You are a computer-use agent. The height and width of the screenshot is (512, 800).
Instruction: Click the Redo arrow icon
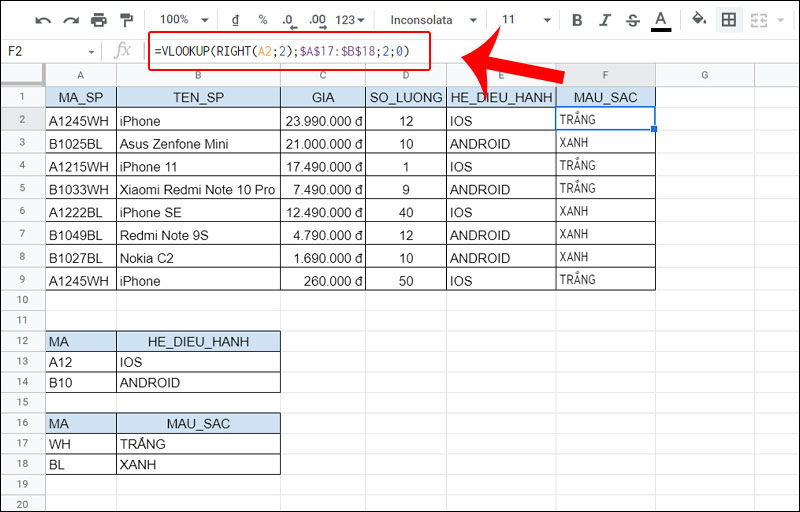click(x=70, y=20)
